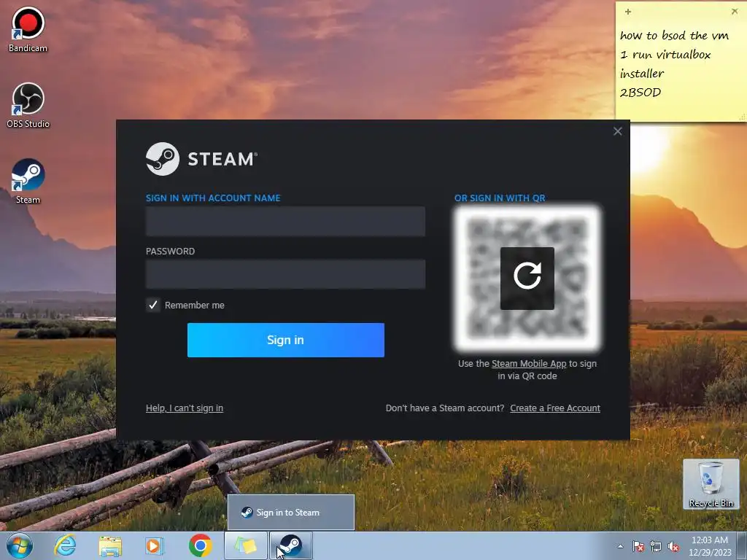Open the Steam Mobile App link

[529, 364]
